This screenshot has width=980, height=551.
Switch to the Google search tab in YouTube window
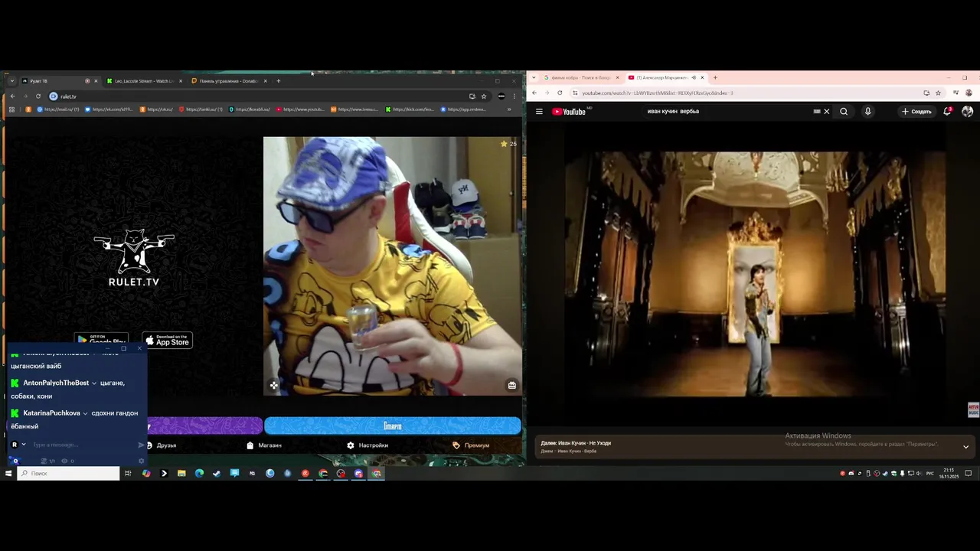point(581,77)
